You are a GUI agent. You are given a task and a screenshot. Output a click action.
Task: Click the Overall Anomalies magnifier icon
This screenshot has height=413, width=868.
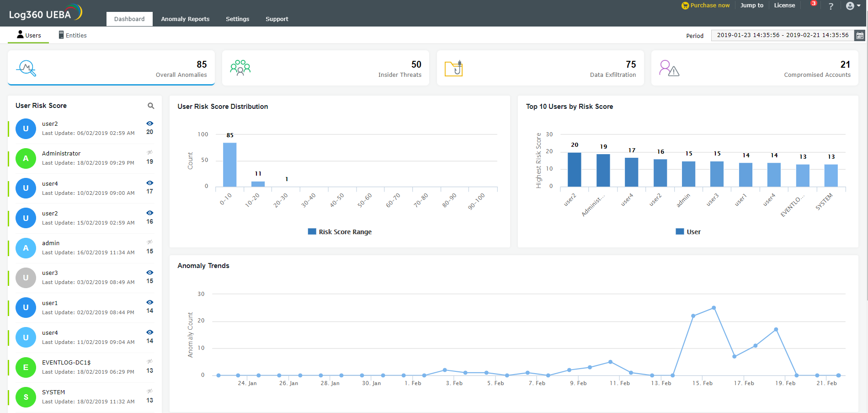(26, 68)
